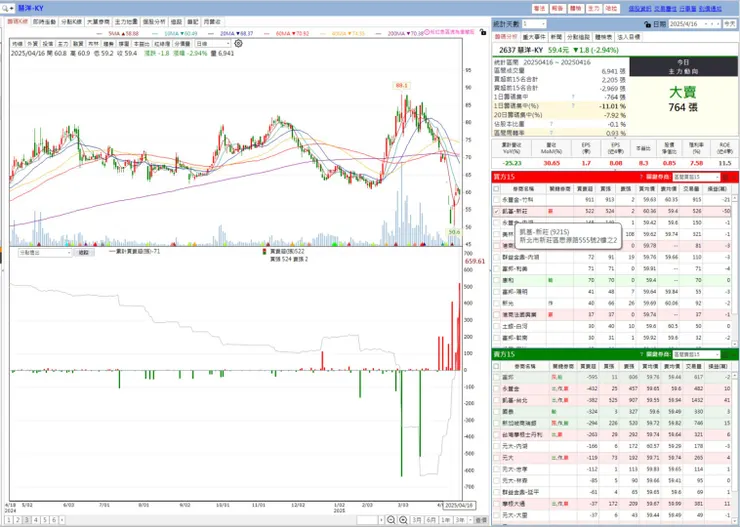The image size is (740, 527).
Task: Click the 元大-內湖 seller row name
Action: pyautogui.click(x=515, y=446)
